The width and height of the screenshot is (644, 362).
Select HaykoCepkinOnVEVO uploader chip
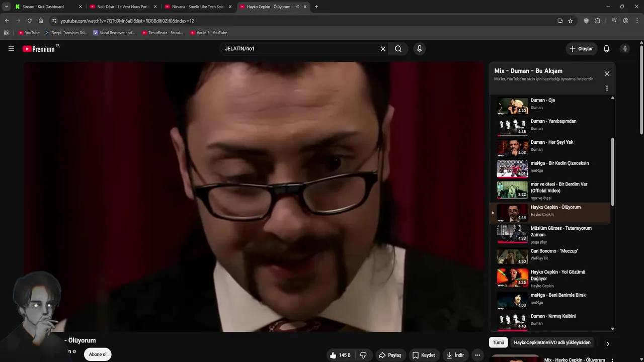[552, 342]
